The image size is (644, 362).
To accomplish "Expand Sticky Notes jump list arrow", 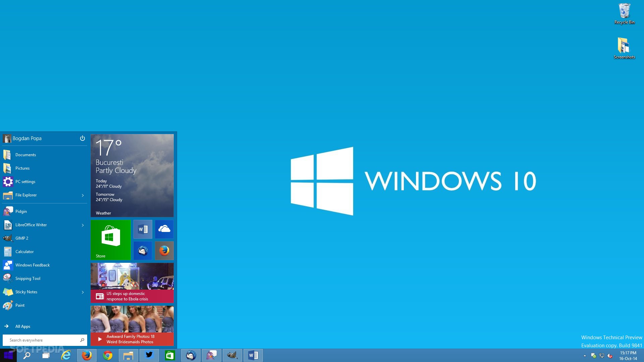I will [x=83, y=292].
